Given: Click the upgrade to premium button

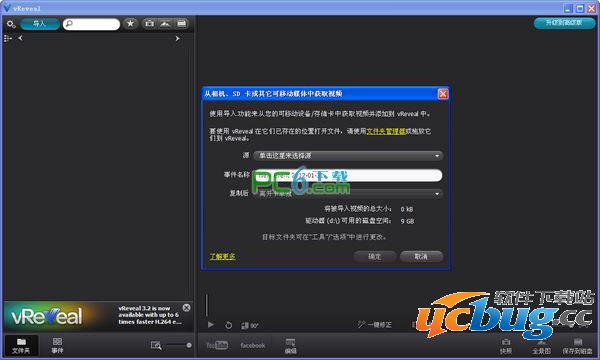Looking at the screenshot, I should [564, 23].
